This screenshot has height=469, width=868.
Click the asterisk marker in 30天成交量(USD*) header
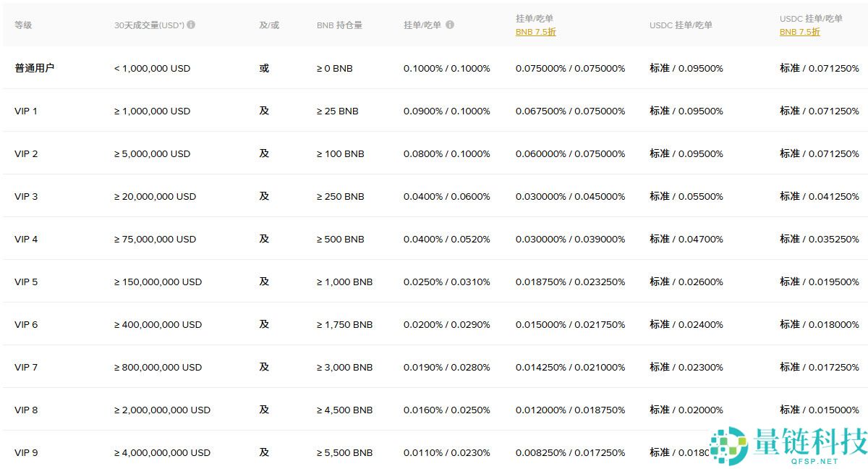coord(181,24)
